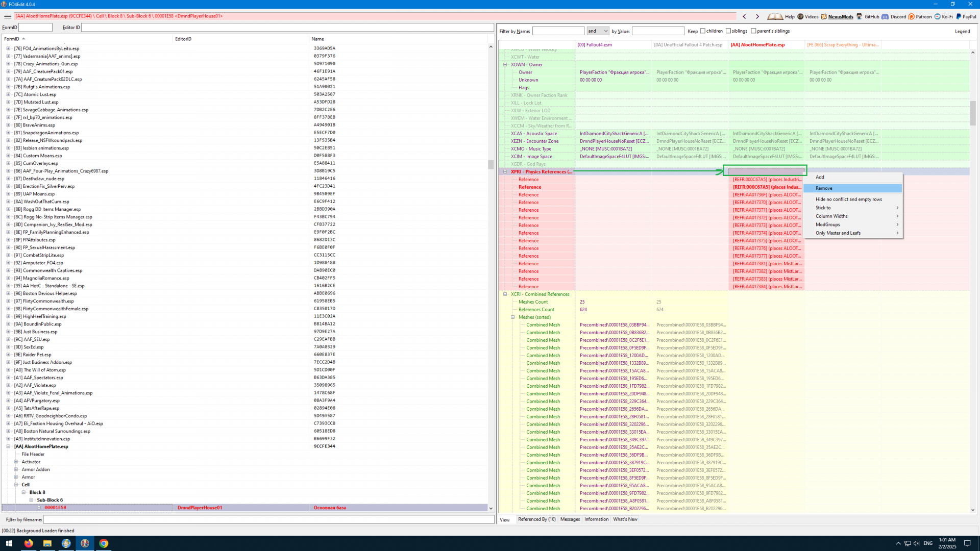Click the forward navigation arrow

pyautogui.click(x=757, y=16)
